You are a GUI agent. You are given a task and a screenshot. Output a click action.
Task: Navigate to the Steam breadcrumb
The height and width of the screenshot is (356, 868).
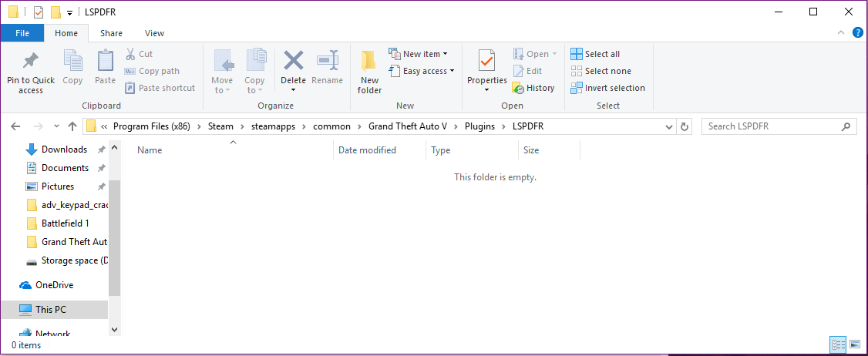tap(220, 126)
